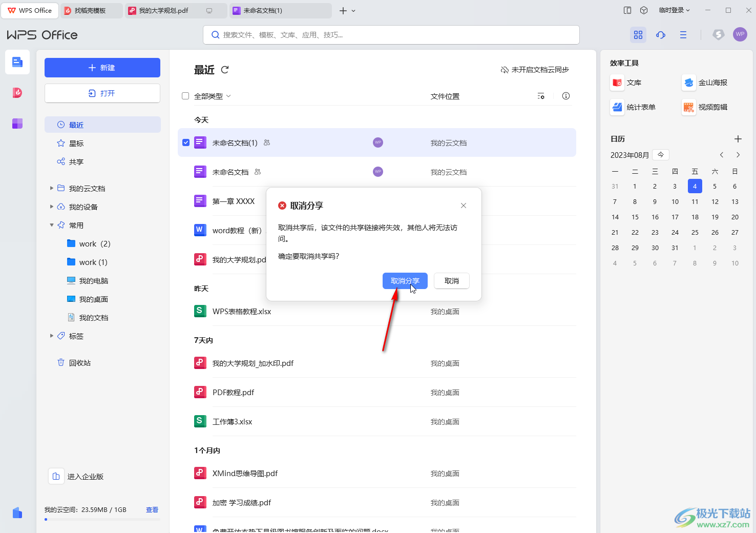Close the 取消分享 dialog with X
Image resolution: width=756 pixels, height=533 pixels.
tap(464, 206)
